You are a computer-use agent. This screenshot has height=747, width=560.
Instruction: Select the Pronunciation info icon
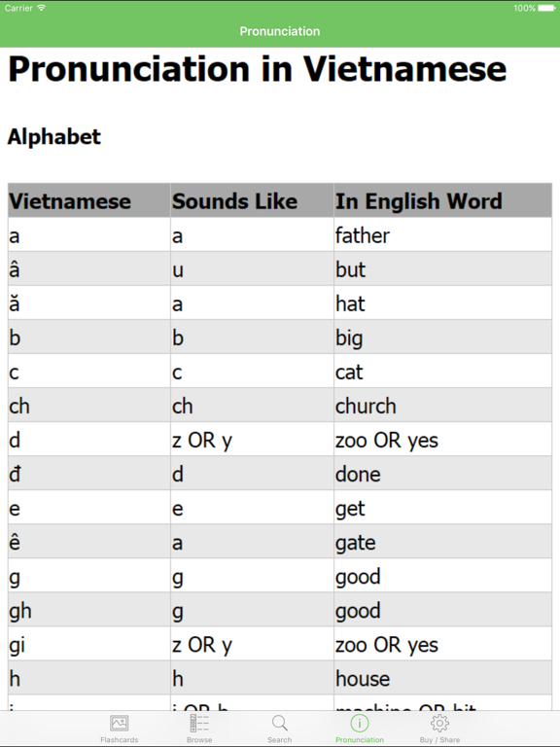(360, 724)
